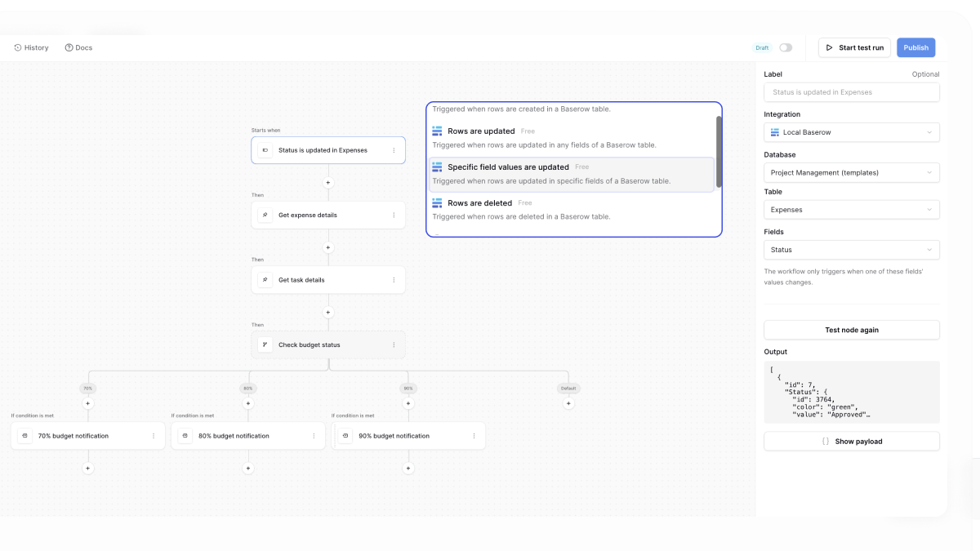Open options of 90% budget notification node
Image resolution: width=980 pixels, height=551 pixels.
[474, 436]
